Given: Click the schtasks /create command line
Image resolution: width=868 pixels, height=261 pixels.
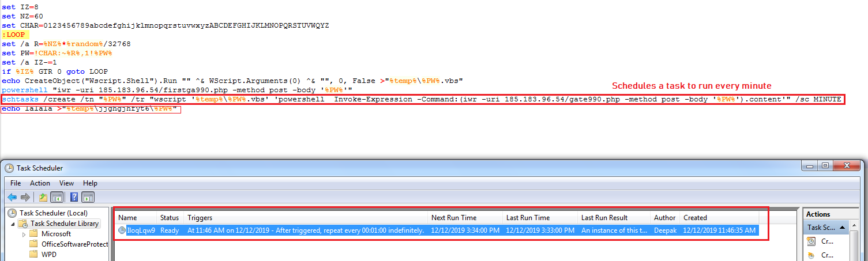Looking at the screenshot, I should pos(422,99).
